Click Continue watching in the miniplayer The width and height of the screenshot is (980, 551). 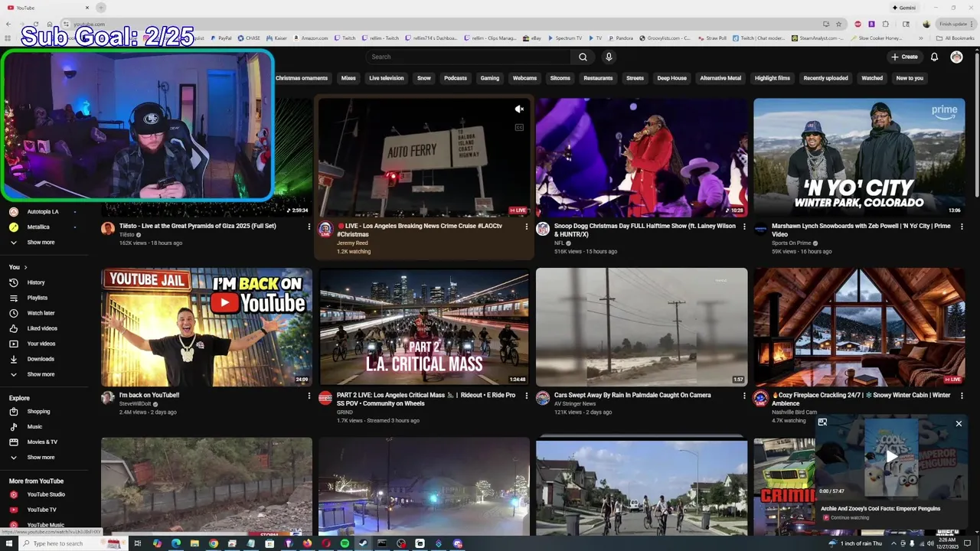849,518
